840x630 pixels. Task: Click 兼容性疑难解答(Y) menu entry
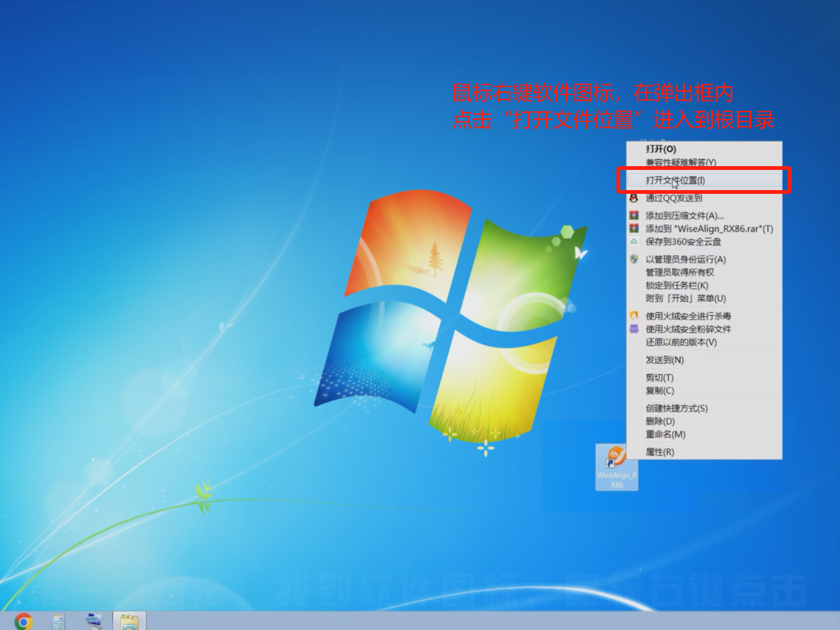tap(681, 162)
